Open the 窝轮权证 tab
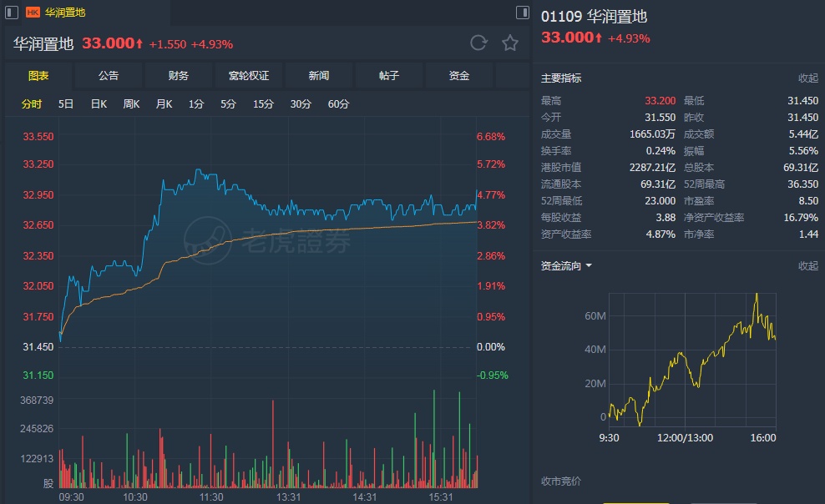825x504 pixels. tap(249, 76)
